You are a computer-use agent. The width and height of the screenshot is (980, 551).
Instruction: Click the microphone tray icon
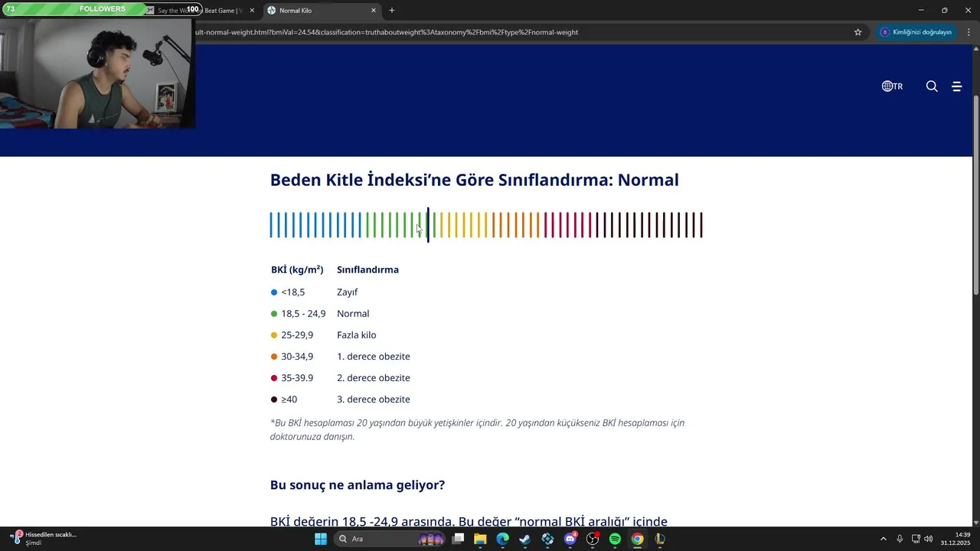click(900, 539)
